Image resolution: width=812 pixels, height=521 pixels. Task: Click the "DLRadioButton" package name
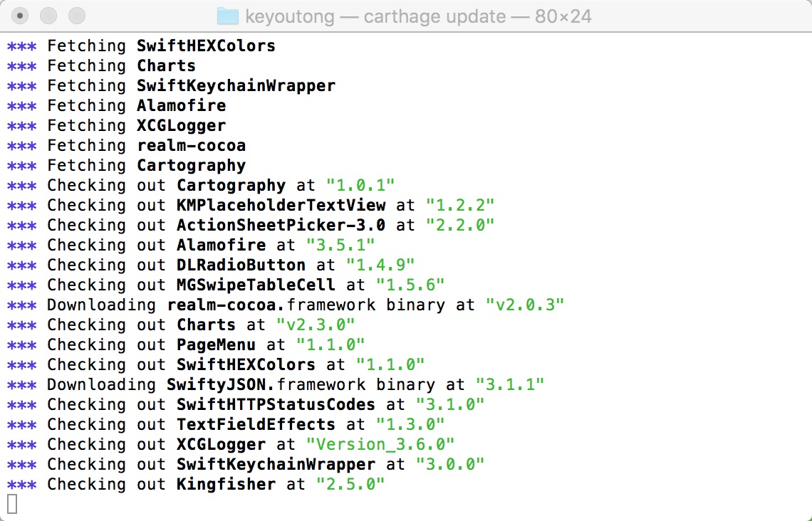[241, 265]
